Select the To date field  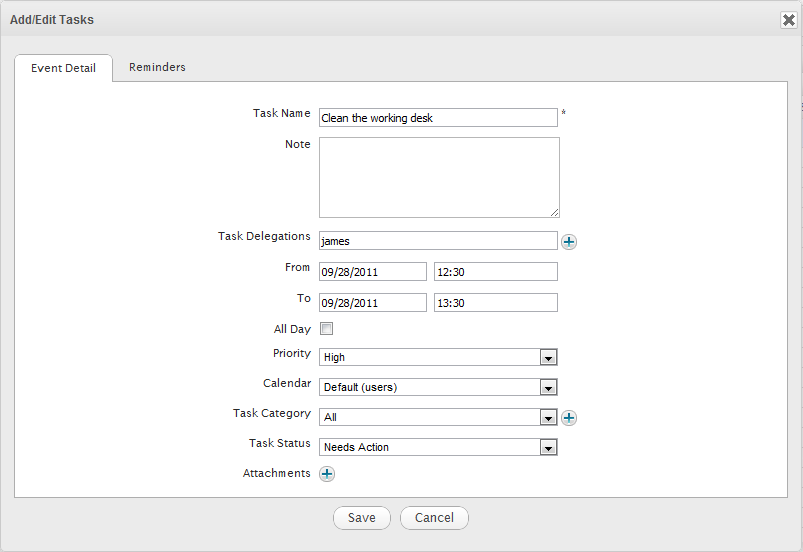click(373, 303)
